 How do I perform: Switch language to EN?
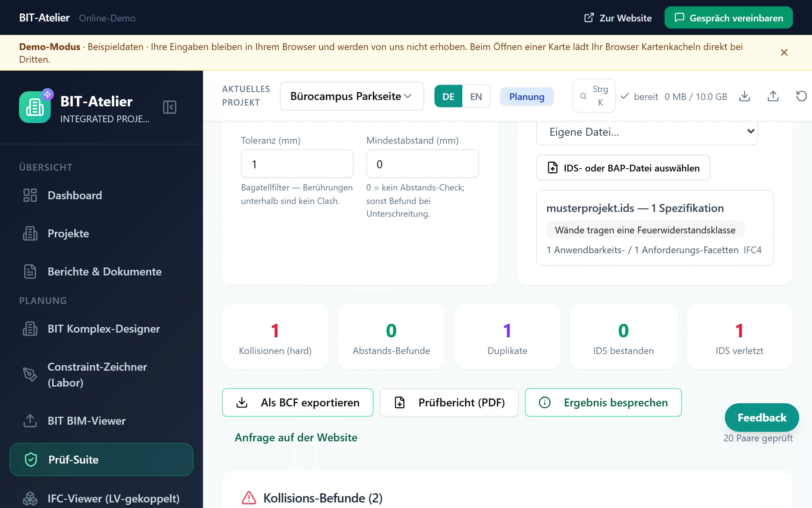(x=476, y=96)
